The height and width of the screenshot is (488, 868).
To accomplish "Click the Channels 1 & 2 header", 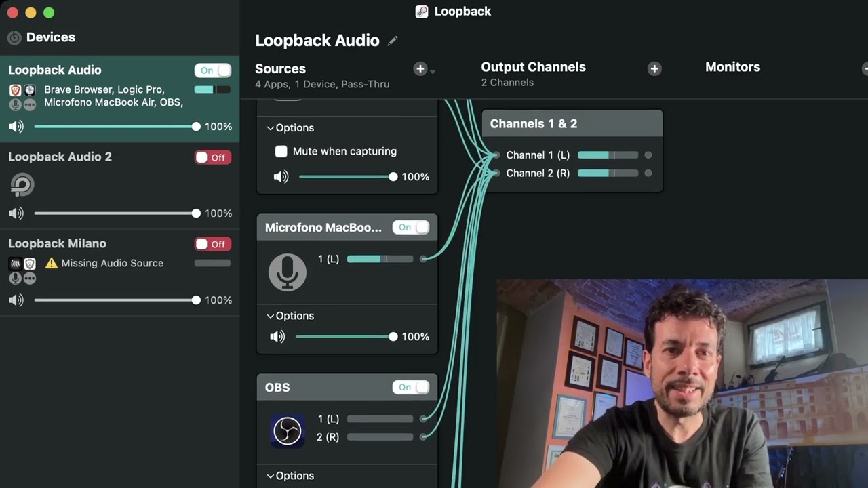I will click(572, 124).
